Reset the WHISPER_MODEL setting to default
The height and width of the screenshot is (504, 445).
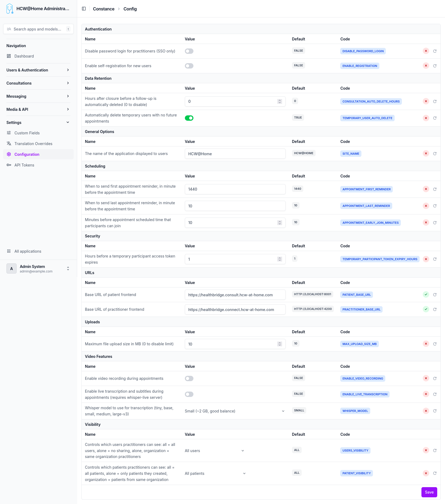[x=435, y=411]
